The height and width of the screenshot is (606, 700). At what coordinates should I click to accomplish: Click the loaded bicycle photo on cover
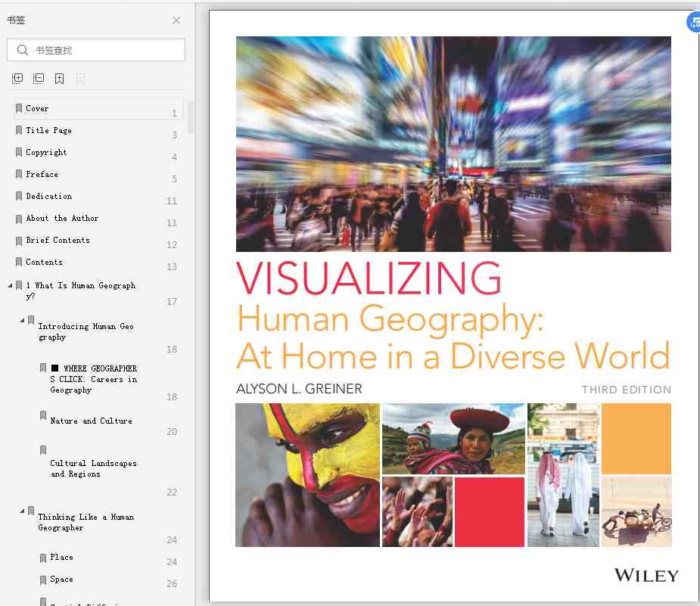coord(636,512)
